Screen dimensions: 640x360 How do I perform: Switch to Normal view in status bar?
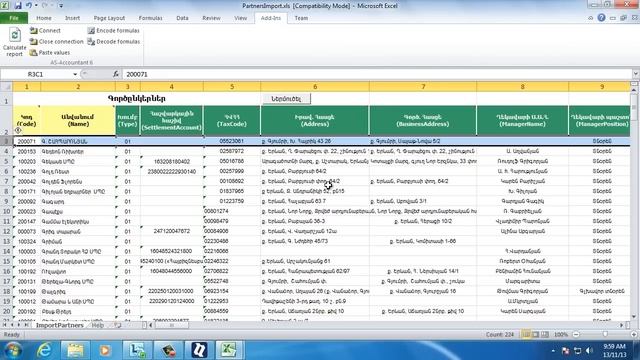click(526, 334)
